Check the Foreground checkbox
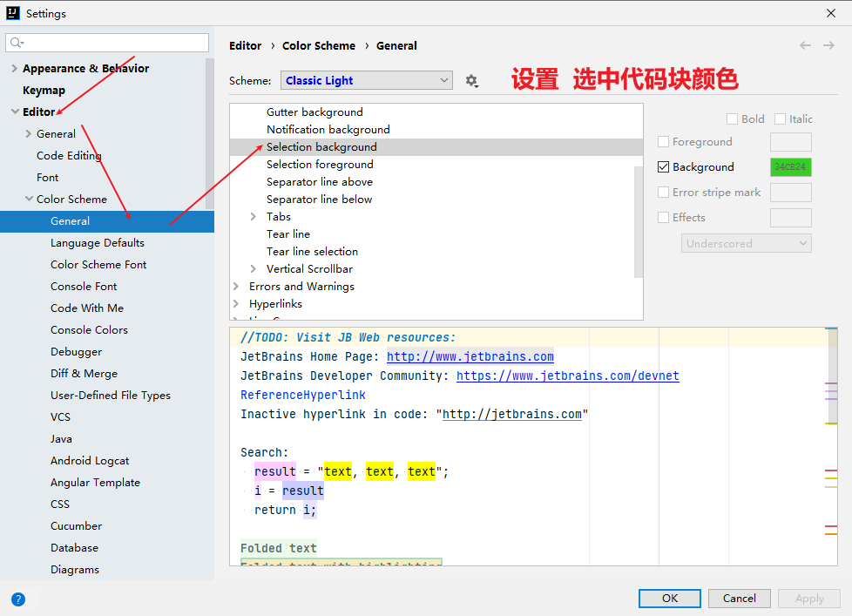Image resolution: width=852 pixels, height=616 pixels. tap(663, 142)
